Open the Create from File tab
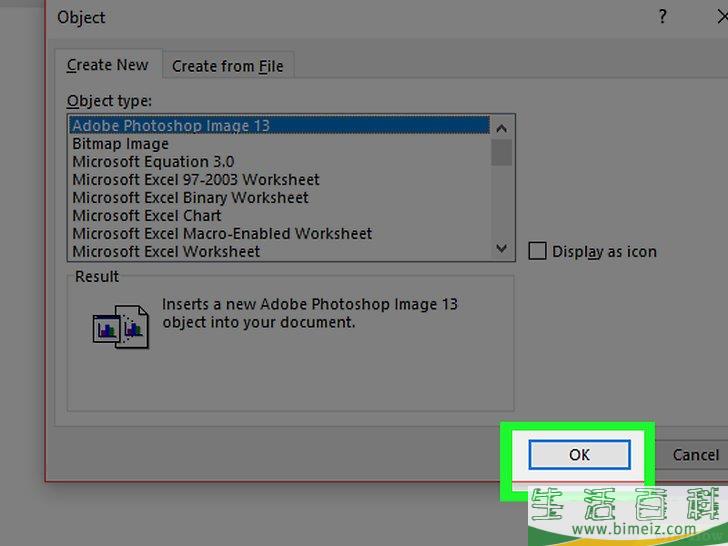The width and height of the screenshot is (728, 546). [x=227, y=66]
